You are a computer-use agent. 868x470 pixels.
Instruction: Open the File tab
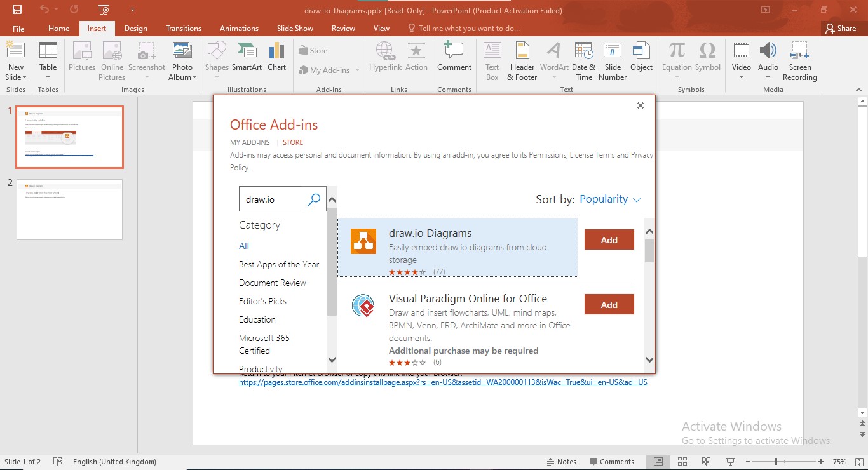18,29
